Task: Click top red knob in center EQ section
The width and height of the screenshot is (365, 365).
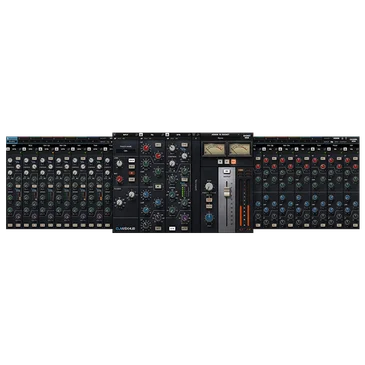Action: click(146, 148)
